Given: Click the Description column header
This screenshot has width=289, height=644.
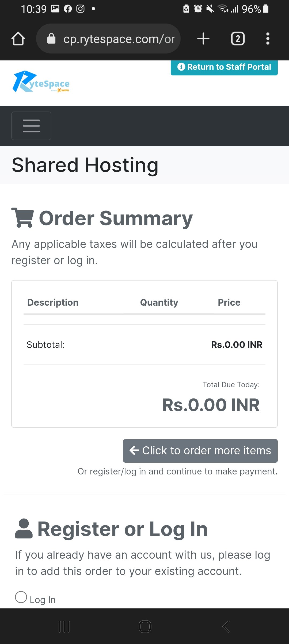Looking at the screenshot, I should click(53, 302).
